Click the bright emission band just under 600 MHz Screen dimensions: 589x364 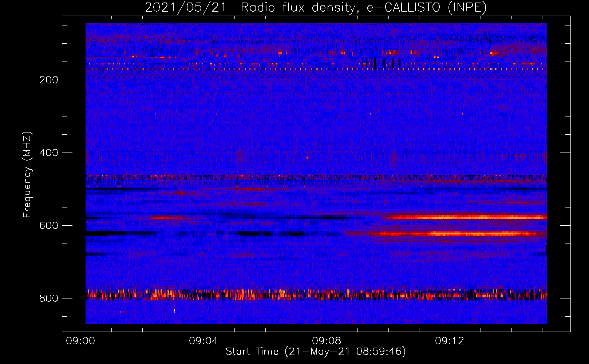point(466,217)
